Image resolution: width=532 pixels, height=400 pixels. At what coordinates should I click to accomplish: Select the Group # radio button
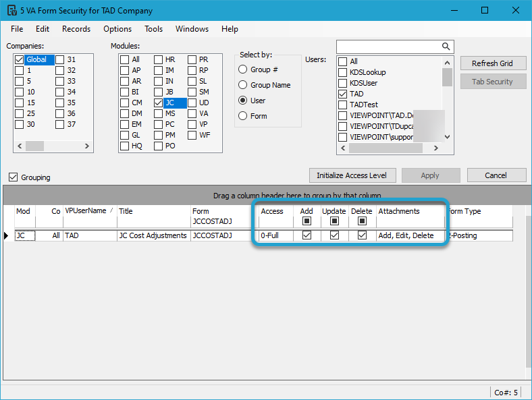click(242, 69)
